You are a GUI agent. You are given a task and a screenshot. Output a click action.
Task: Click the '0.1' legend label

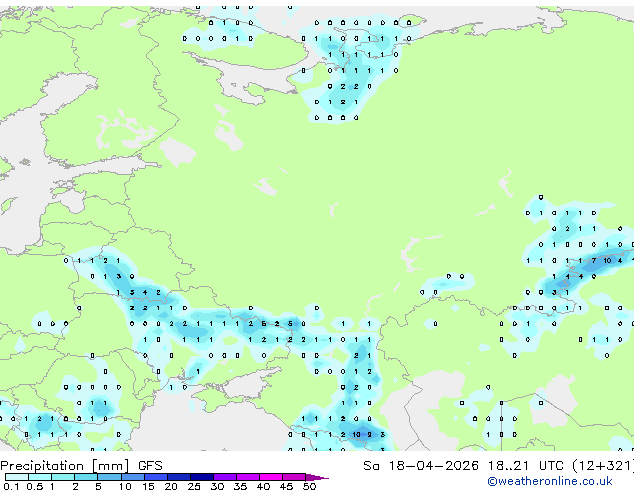[12, 486]
